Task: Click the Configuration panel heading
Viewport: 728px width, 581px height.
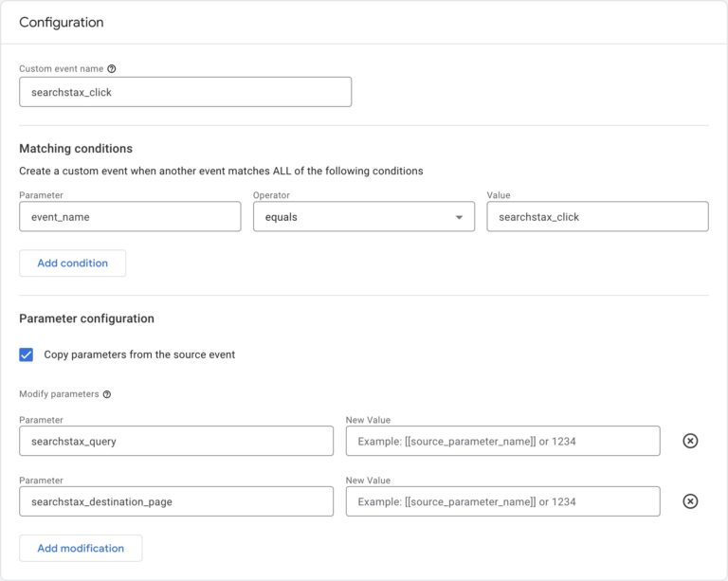Action: pos(62,23)
